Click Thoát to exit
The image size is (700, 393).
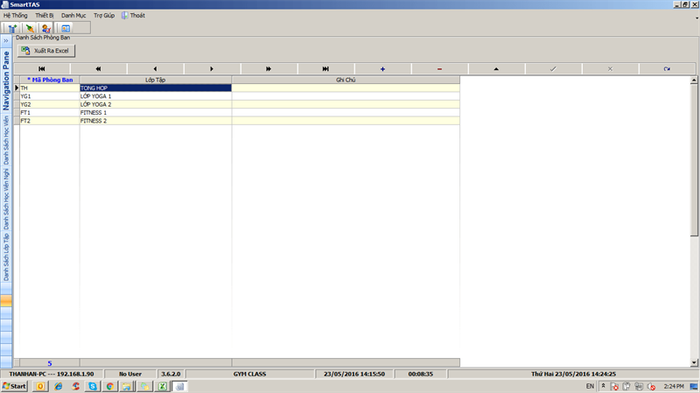click(133, 15)
